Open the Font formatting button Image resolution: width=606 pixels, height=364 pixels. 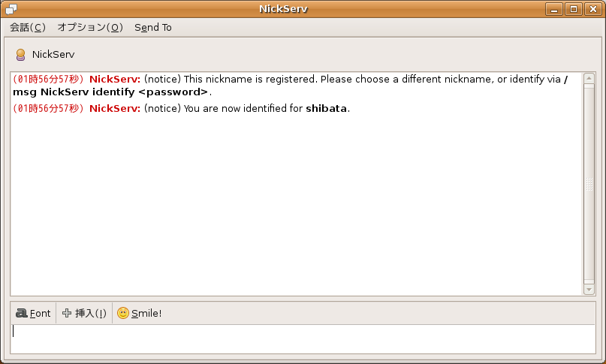point(33,313)
